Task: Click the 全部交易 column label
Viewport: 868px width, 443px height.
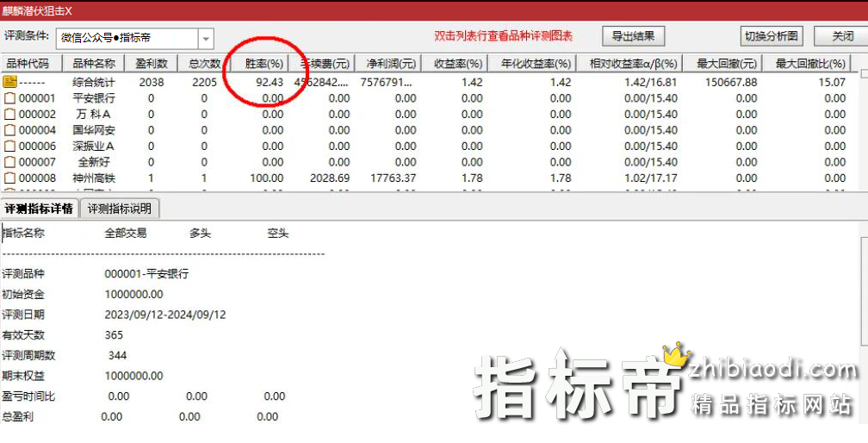Action: pos(126,234)
